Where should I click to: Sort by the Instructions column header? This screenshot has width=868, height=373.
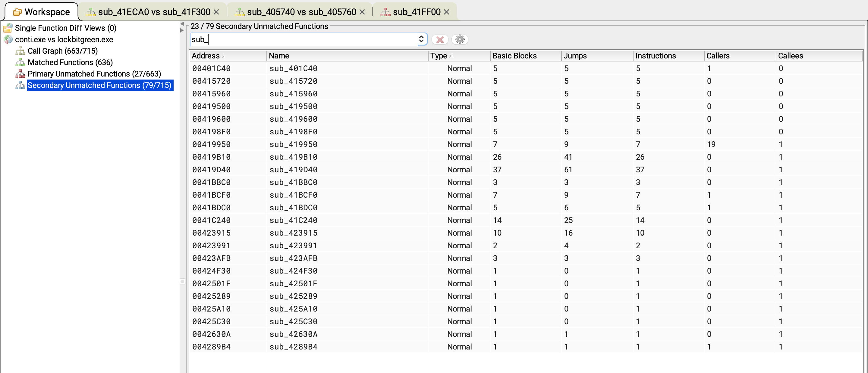[x=668, y=56]
